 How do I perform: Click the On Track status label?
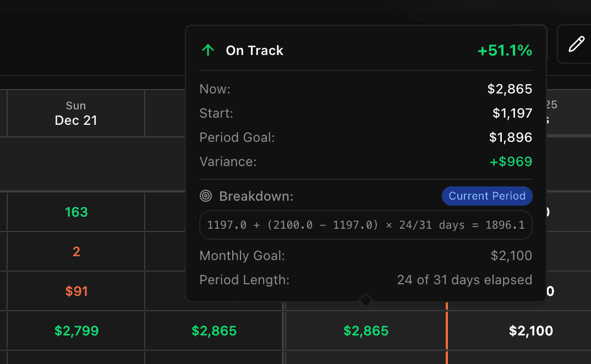[254, 50]
